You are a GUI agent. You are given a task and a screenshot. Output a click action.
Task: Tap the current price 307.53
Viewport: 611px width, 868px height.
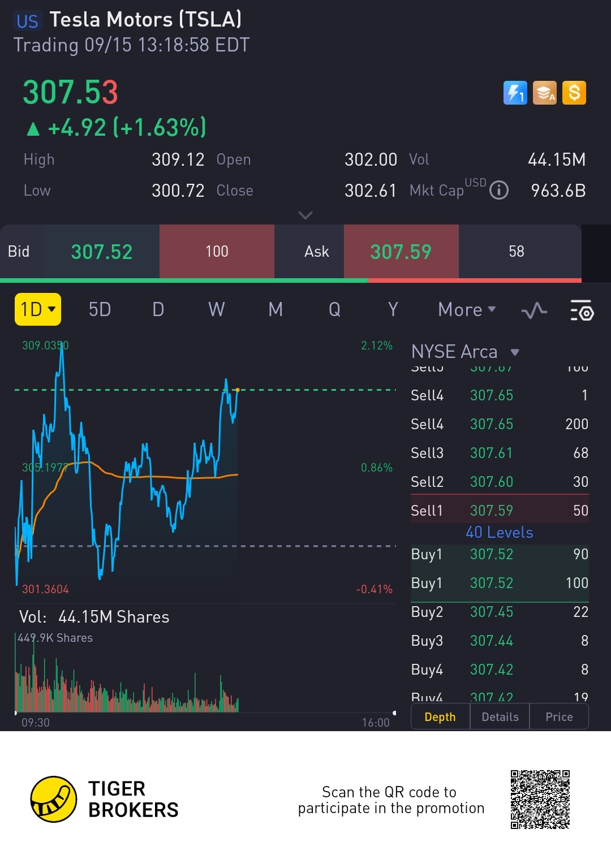click(70, 92)
